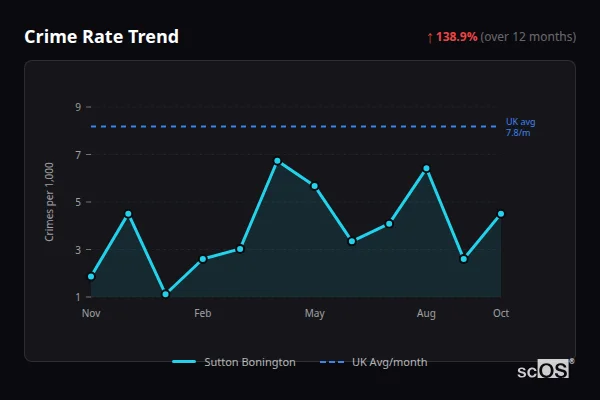Click the '(over 12 months)' text
The width and height of the screenshot is (600, 400).
pyautogui.click(x=528, y=37)
